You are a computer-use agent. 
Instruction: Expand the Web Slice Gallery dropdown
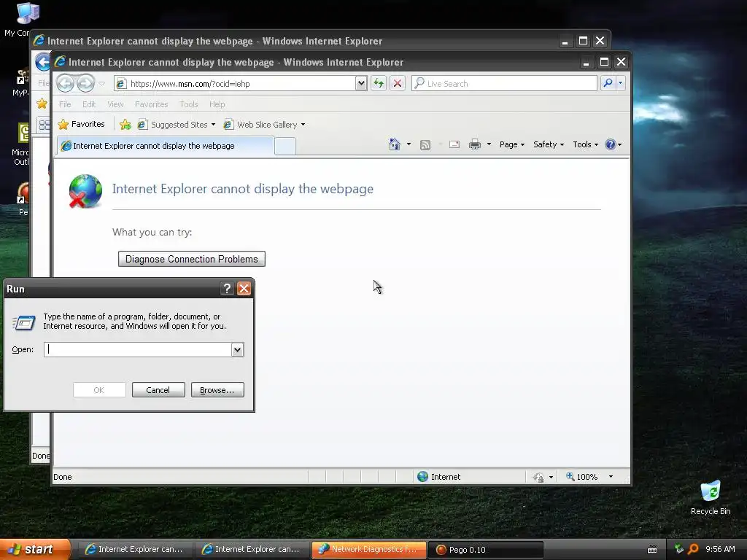coord(303,125)
